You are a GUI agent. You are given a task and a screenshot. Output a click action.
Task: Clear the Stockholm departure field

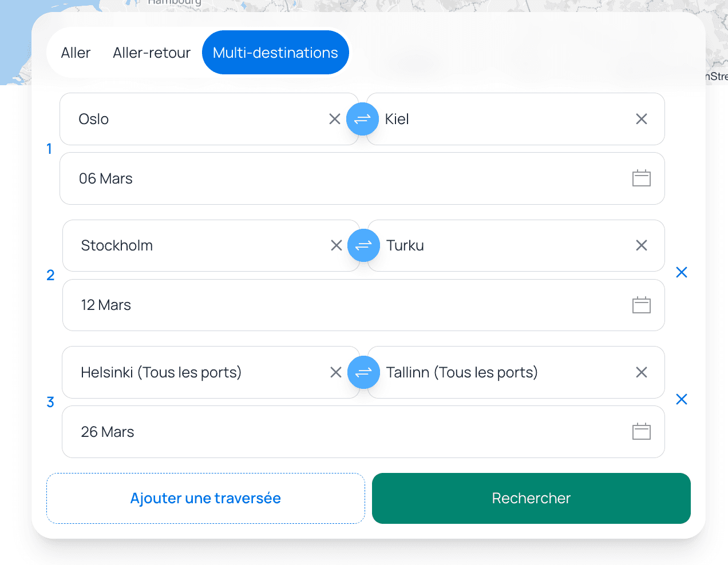pyautogui.click(x=337, y=245)
